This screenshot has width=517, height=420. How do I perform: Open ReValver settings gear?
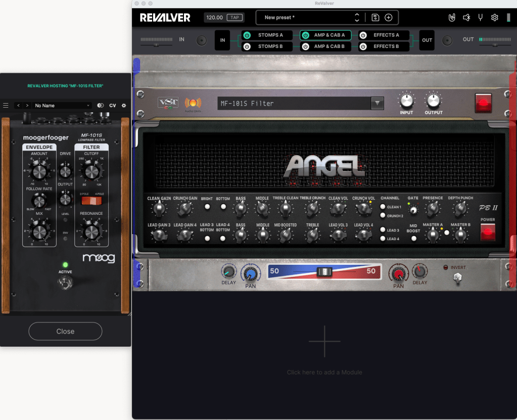click(494, 18)
